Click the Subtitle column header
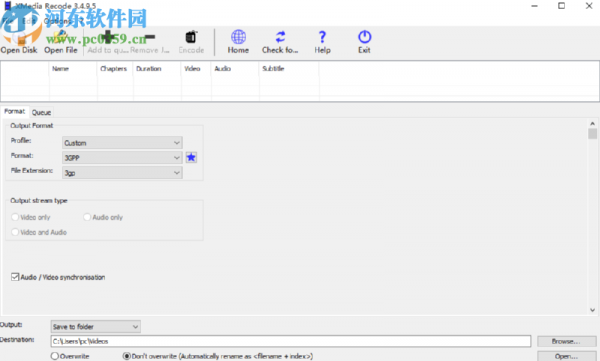Image resolution: width=600 pixels, height=361 pixels. coord(289,69)
